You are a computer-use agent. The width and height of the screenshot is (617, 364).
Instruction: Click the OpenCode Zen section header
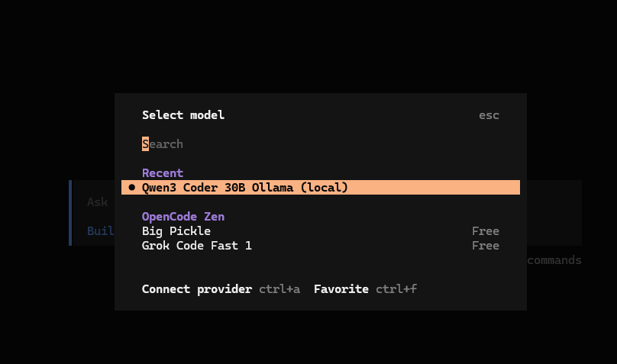point(183,217)
